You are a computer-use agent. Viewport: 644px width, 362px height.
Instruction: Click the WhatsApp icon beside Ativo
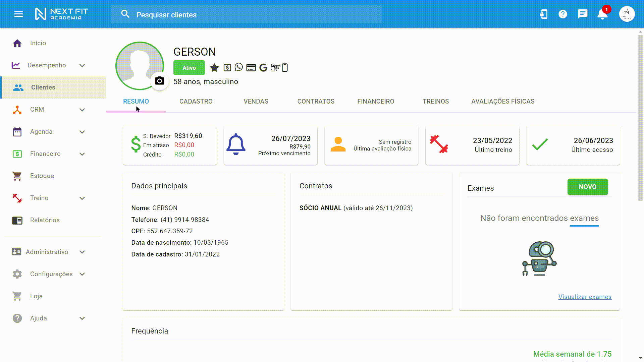[x=238, y=67]
